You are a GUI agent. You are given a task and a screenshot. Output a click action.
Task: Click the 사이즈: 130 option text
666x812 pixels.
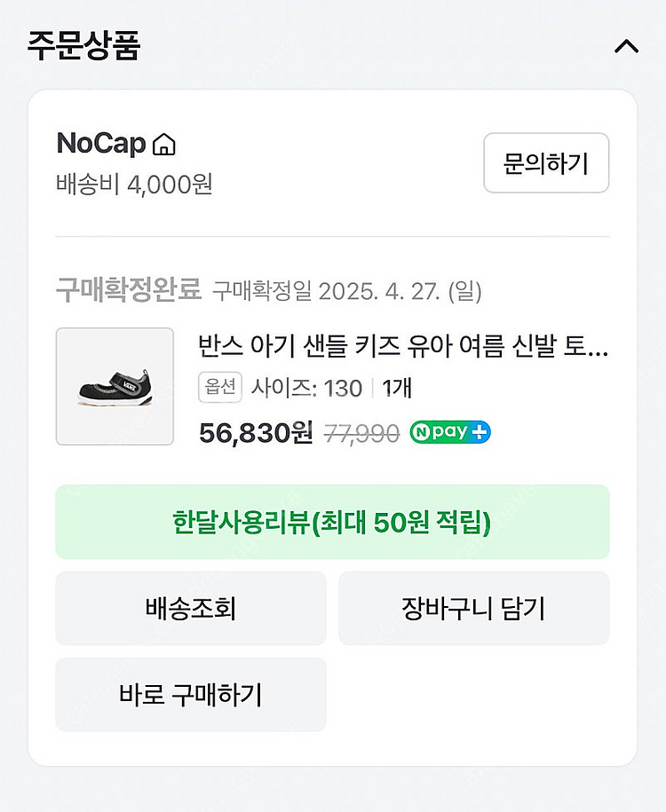306,388
